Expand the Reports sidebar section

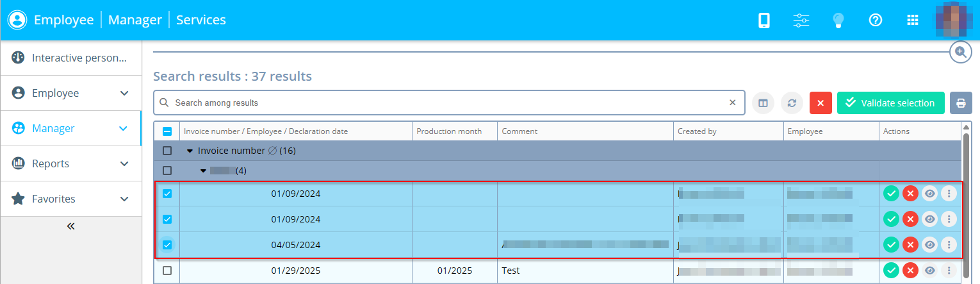[70, 163]
